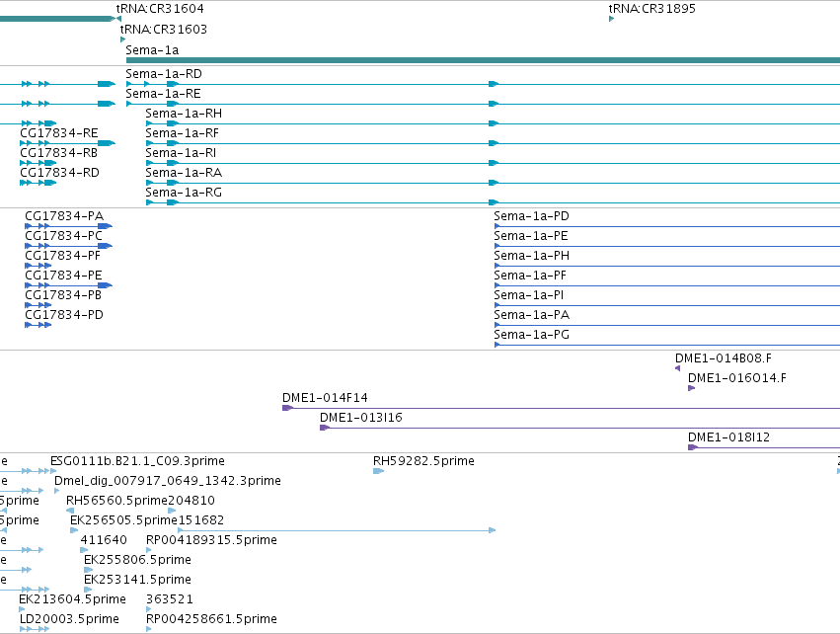840x634 pixels.
Task: Select EST RP004189315.5prime
Action: point(211,540)
